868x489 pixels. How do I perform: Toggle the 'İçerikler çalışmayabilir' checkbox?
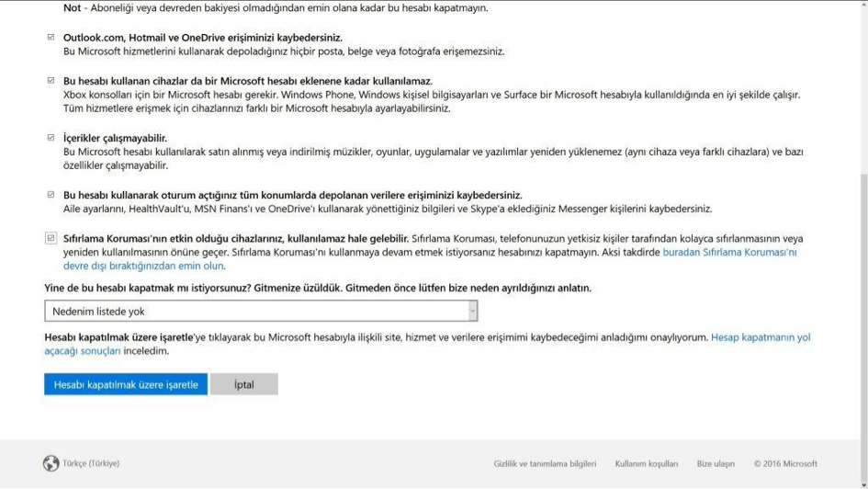(x=51, y=138)
